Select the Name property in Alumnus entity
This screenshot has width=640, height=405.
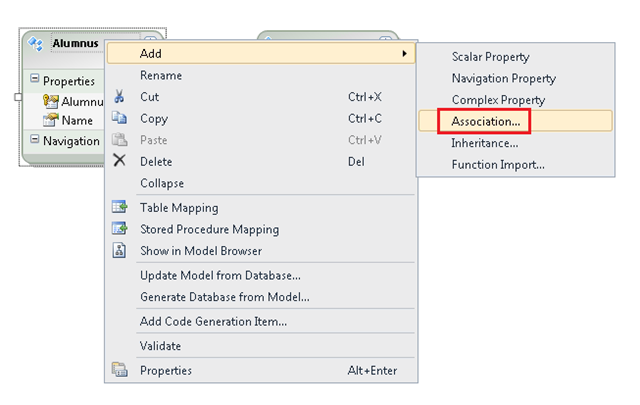point(77,120)
